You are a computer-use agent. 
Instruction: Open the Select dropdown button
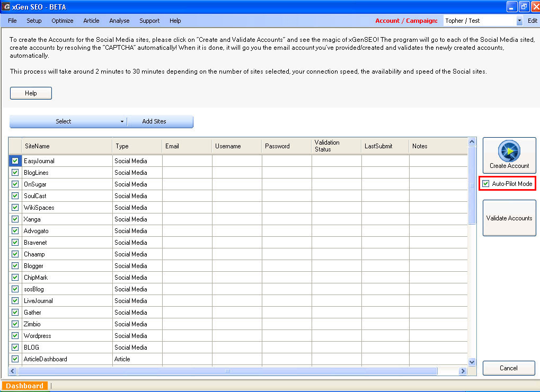tap(68, 121)
